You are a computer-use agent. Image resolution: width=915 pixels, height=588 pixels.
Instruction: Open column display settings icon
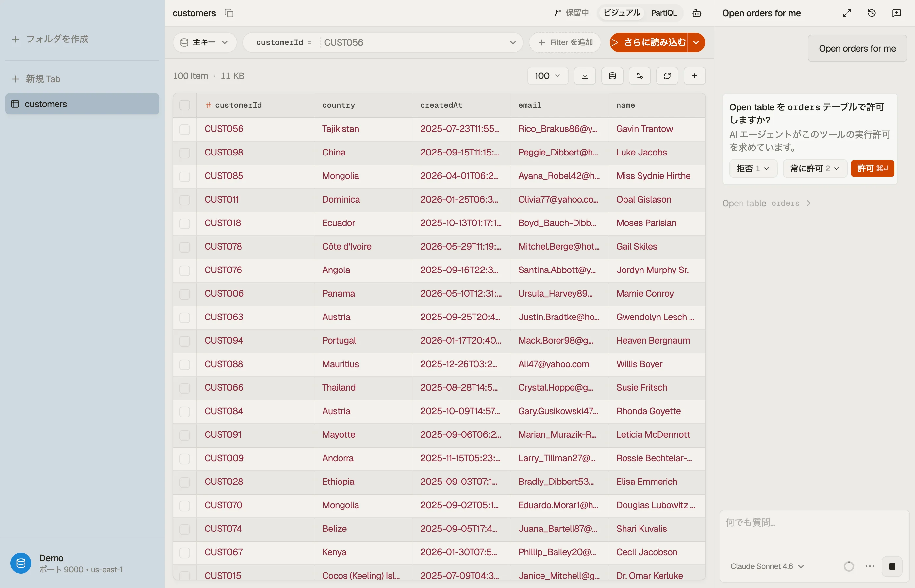click(x=640, y=76)
